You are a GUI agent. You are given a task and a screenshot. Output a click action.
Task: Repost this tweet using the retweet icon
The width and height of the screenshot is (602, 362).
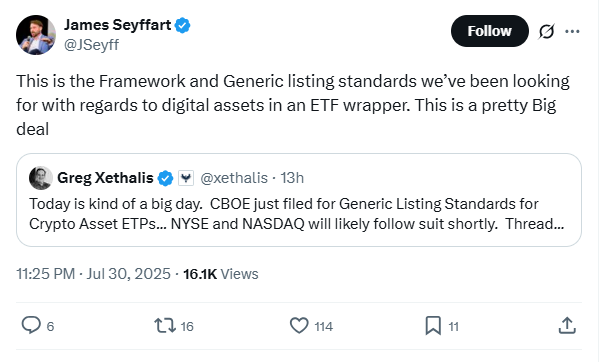coord(165,326)
